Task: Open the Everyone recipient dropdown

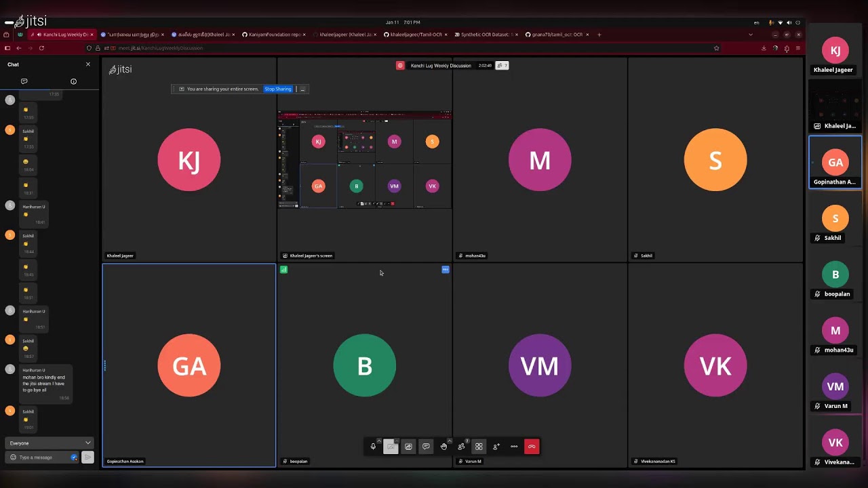Action: tap(50, 443)
